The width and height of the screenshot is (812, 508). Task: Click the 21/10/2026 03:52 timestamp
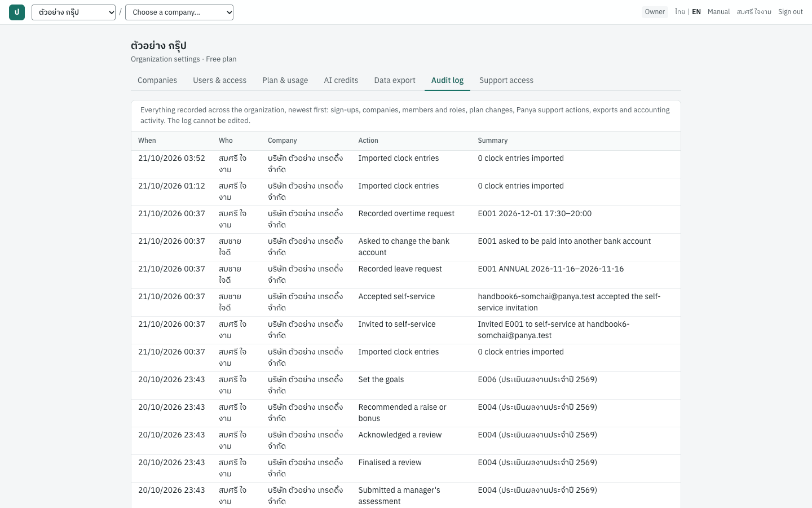(x=171, y=159)
